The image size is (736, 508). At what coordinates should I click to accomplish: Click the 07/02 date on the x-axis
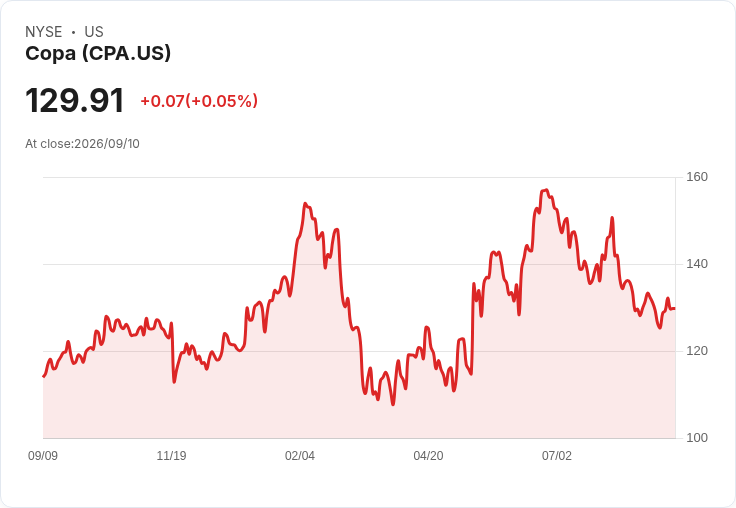(x=557, y=455)
